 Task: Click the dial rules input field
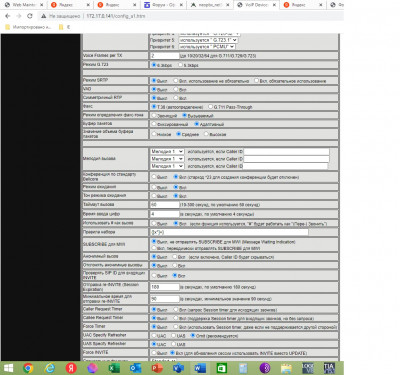[x=229, y=232]
